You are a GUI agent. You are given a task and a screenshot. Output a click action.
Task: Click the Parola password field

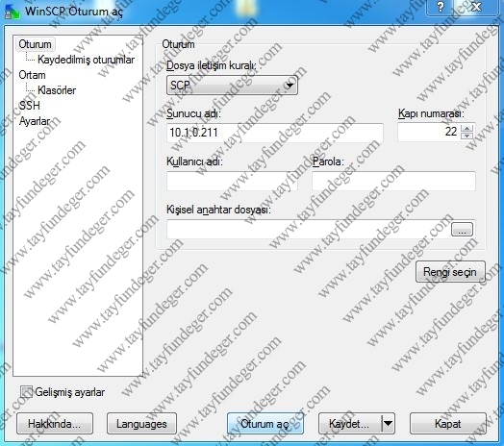click(393, 181)
